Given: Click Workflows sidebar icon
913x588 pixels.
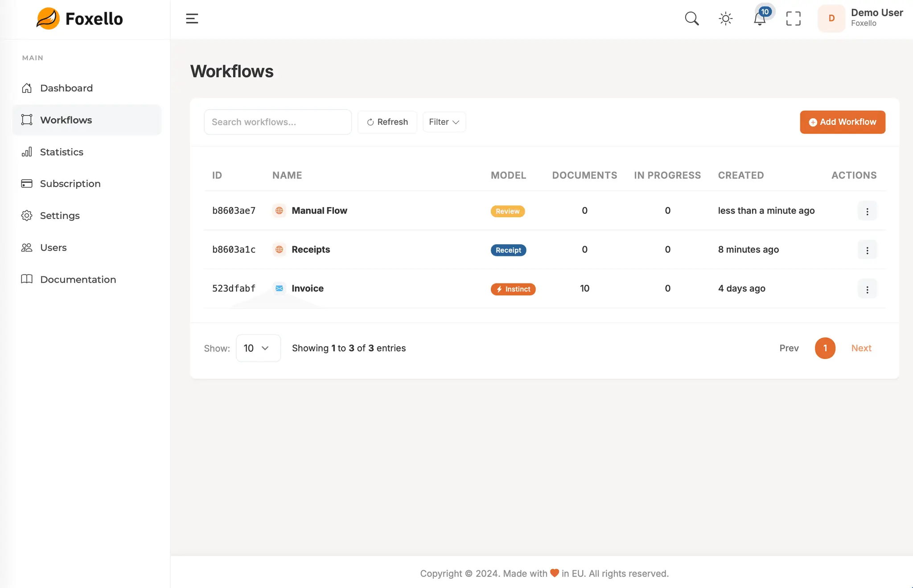Looking at the screenshot, I should [x=27, y=120].
